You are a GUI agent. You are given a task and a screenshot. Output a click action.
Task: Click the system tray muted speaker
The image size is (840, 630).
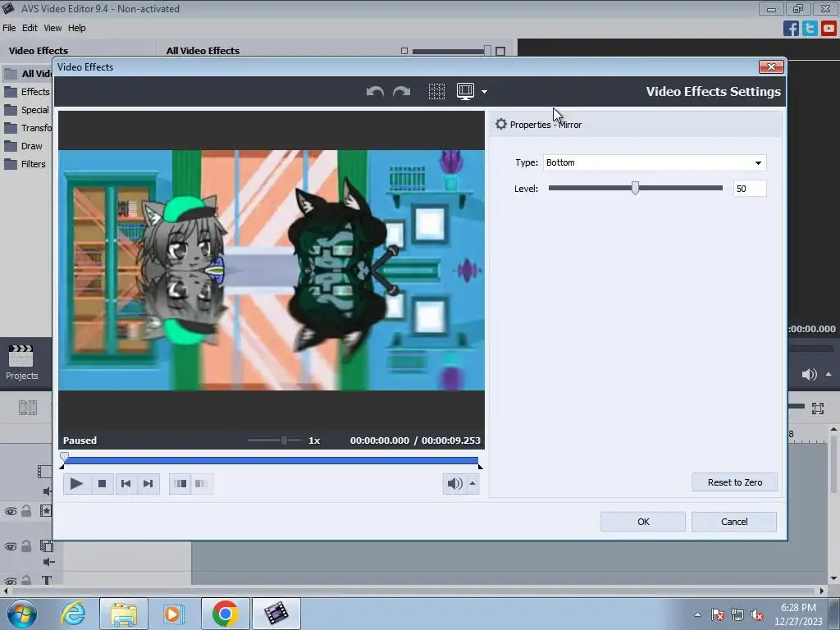tap(757, 615)
